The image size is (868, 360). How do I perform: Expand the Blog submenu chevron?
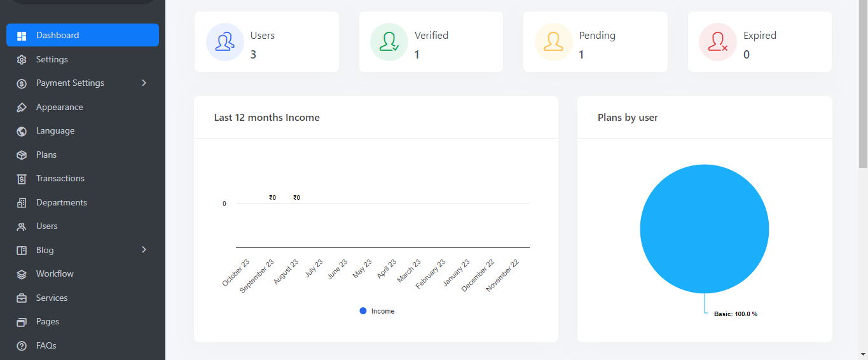pos(144,250)
